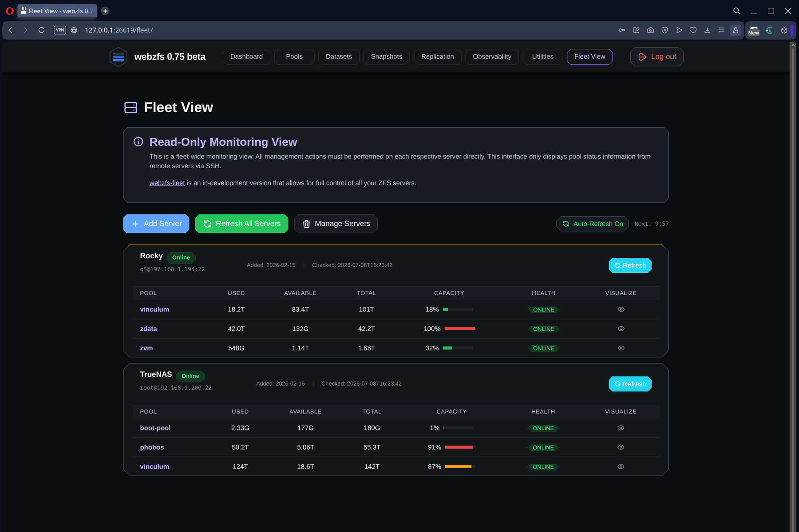Click the info icon in Read-Only Monitoring banner
The image size is (799, 532).
tap(138, 142)
